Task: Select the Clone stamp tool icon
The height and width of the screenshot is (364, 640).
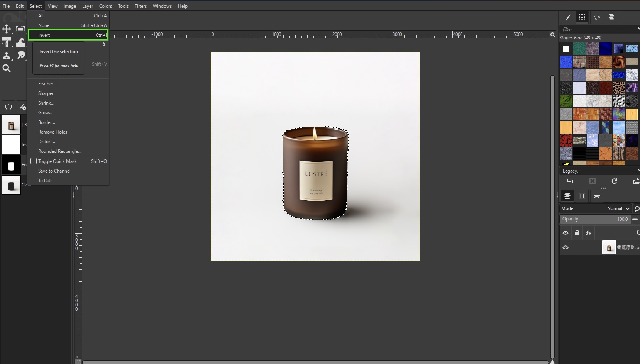Action: (x=7, y=55)
